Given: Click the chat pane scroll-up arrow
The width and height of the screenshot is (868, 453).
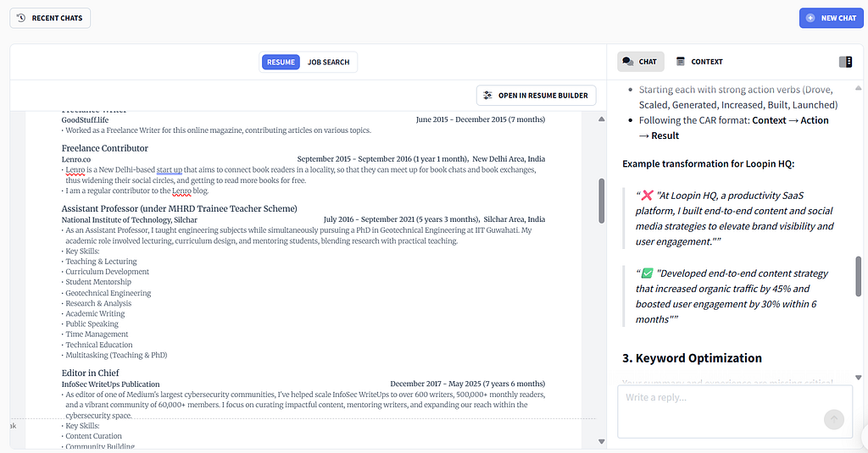Looking at the screenshot, I should (858, 88).
